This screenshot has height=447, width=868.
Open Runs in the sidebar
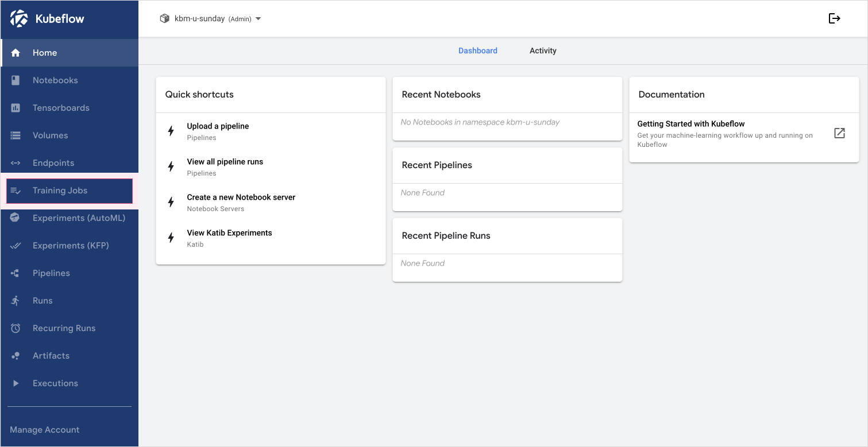70,301
